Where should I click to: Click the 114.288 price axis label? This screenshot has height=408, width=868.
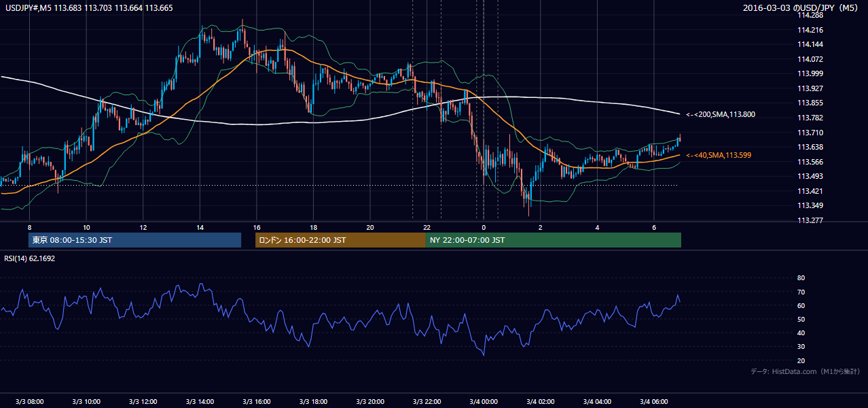pos(810,15)
